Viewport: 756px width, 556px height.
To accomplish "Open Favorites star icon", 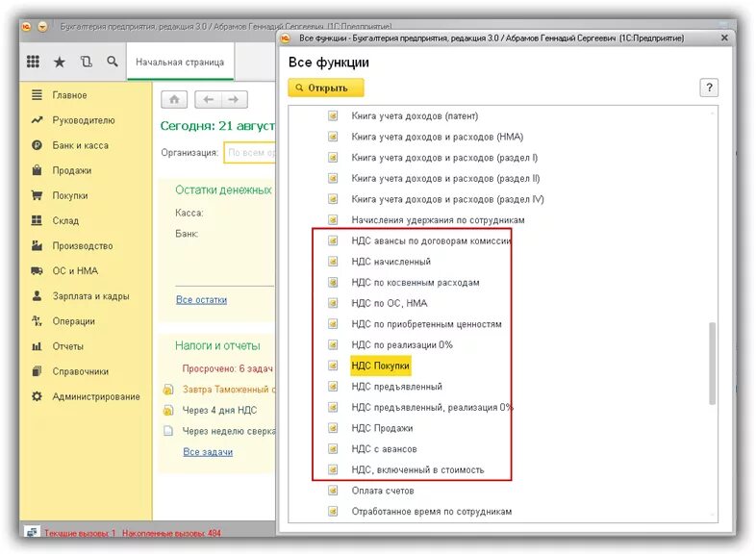I will 60,62.
